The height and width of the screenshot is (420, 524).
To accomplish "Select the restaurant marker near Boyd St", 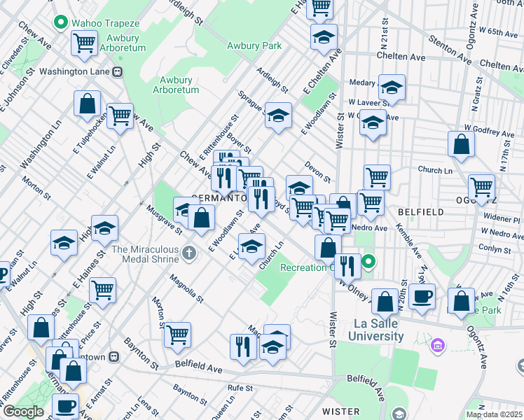I will [262, 200].
